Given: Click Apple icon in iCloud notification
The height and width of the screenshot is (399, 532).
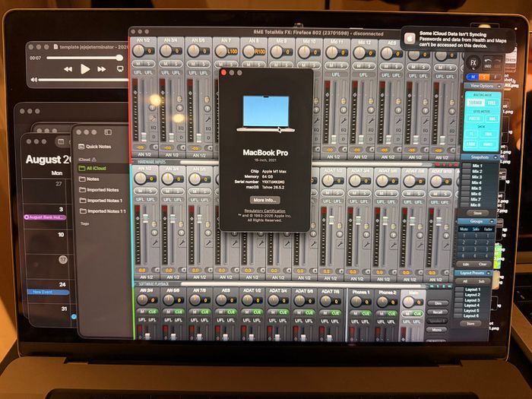Looking at the screenshot, I should point(410,40).
